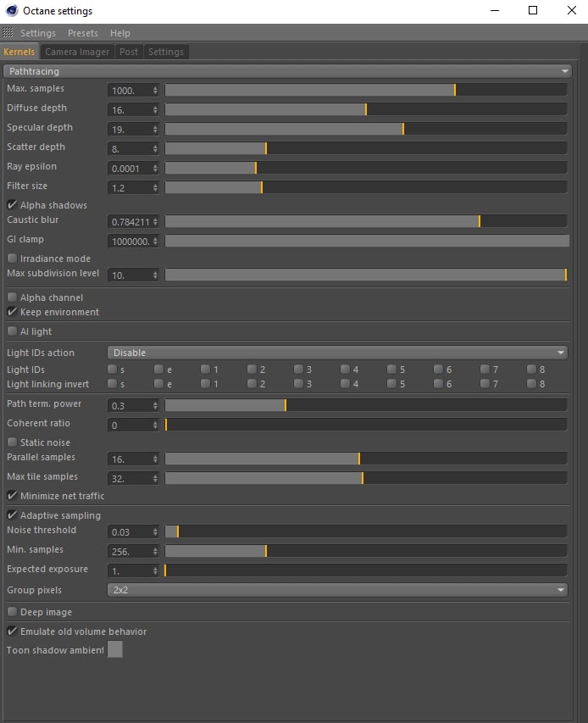Click the Expected exposure stepper arrows
Screen dimensions: 588x723
(x=155, y=570)
